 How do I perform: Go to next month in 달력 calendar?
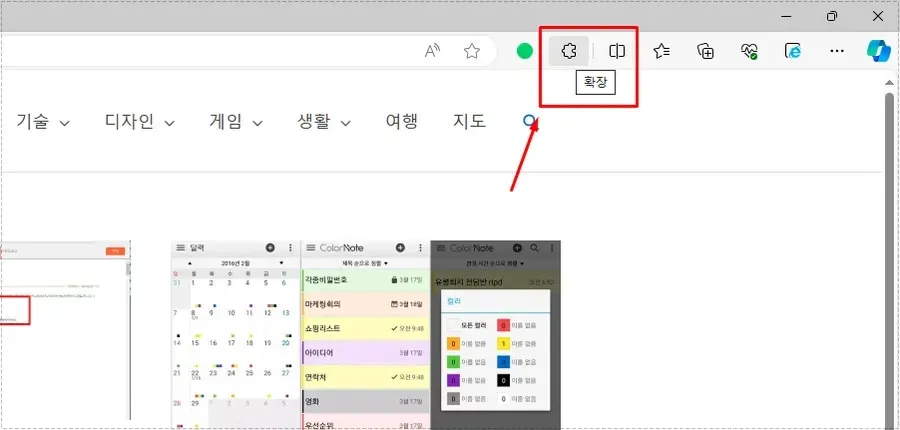(281, 263)
